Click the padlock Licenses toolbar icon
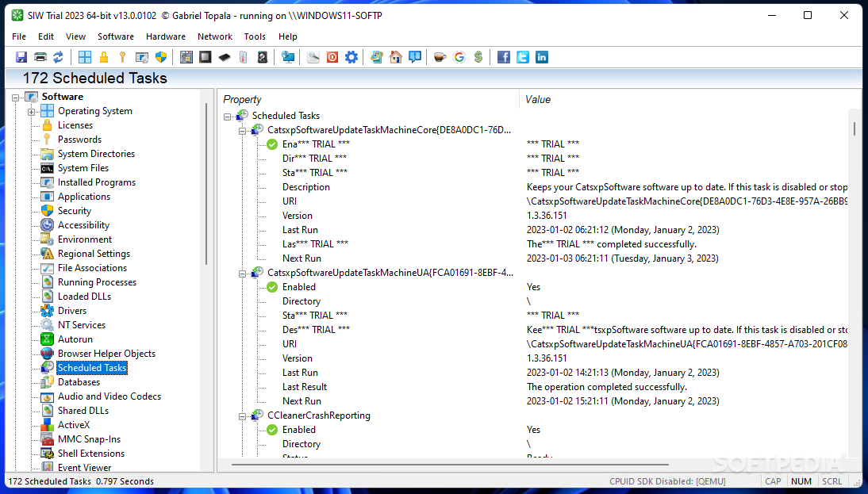This screenshot has height=494, width=868. click(x=103, y=57)
